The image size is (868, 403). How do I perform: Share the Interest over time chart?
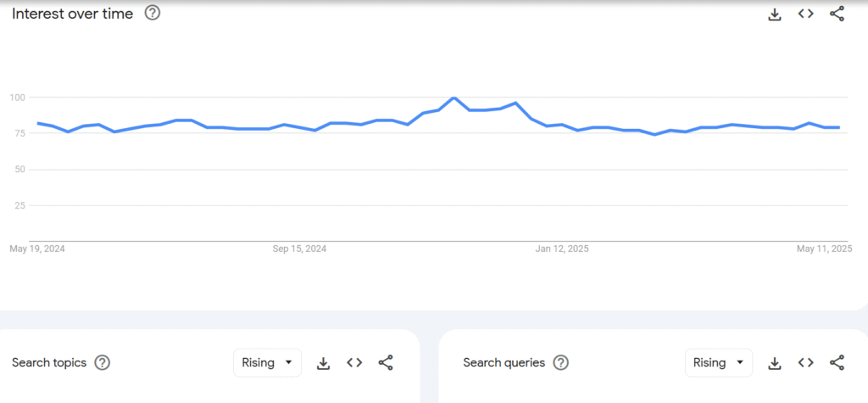point(837,14)
